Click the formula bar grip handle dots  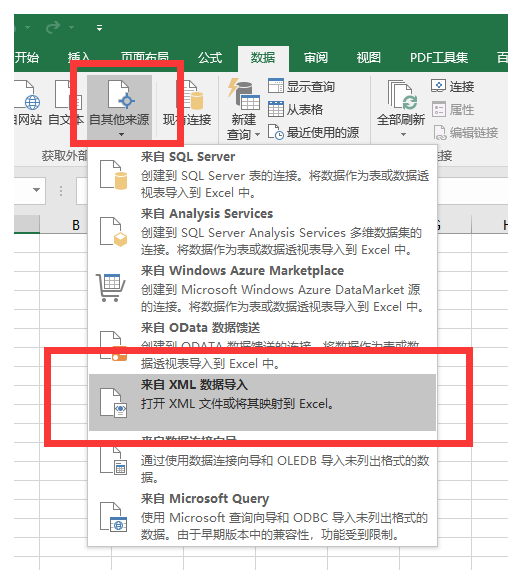61,191
